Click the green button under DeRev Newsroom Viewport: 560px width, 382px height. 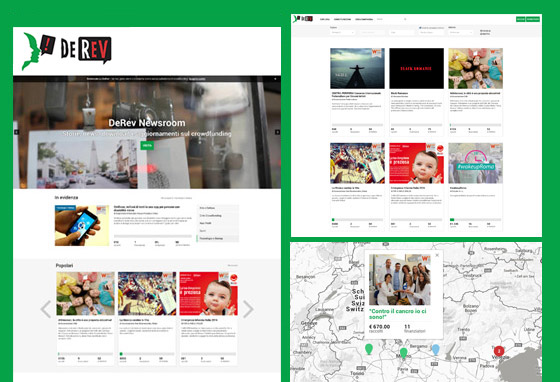tap(147, 145)
